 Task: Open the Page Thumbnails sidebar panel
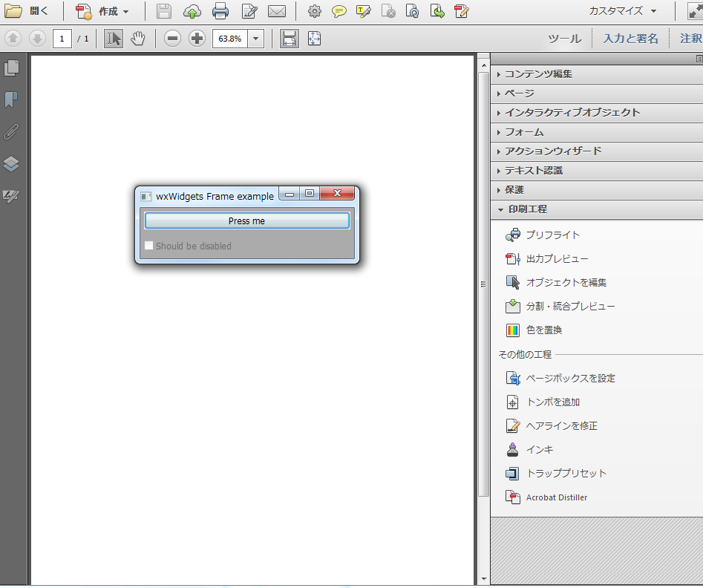coord(10,67)
